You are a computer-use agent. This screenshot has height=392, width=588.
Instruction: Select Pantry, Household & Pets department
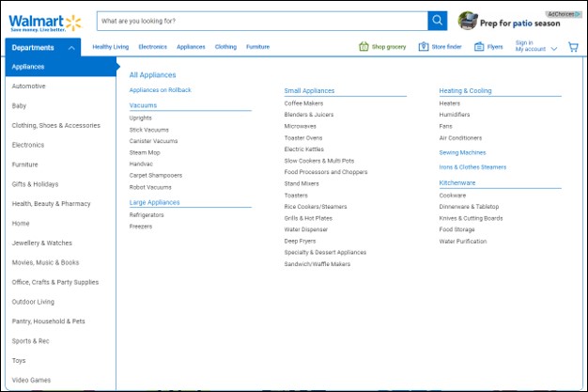[x=49, y=321]
